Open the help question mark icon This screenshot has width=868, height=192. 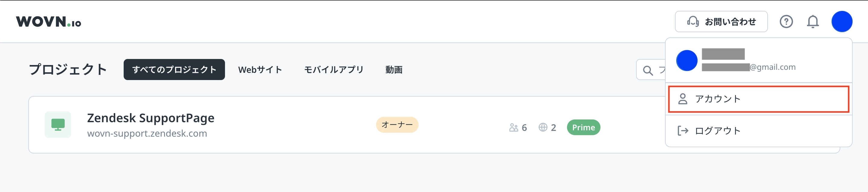coord(786,22)
